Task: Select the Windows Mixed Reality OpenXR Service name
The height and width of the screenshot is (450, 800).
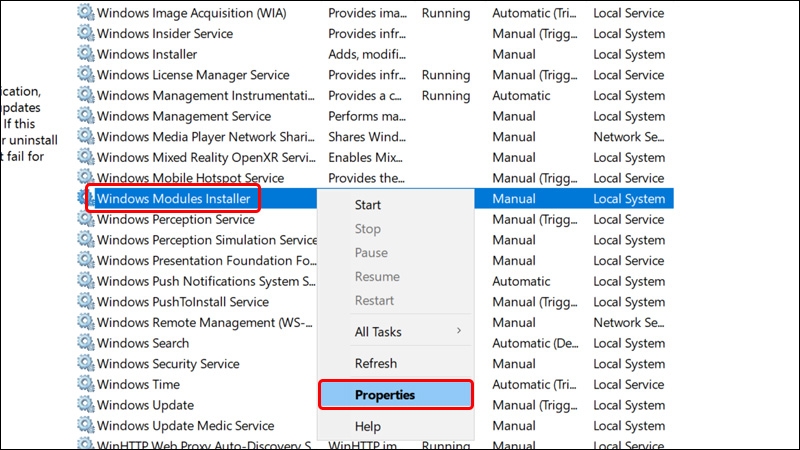Action: point(206,158)
